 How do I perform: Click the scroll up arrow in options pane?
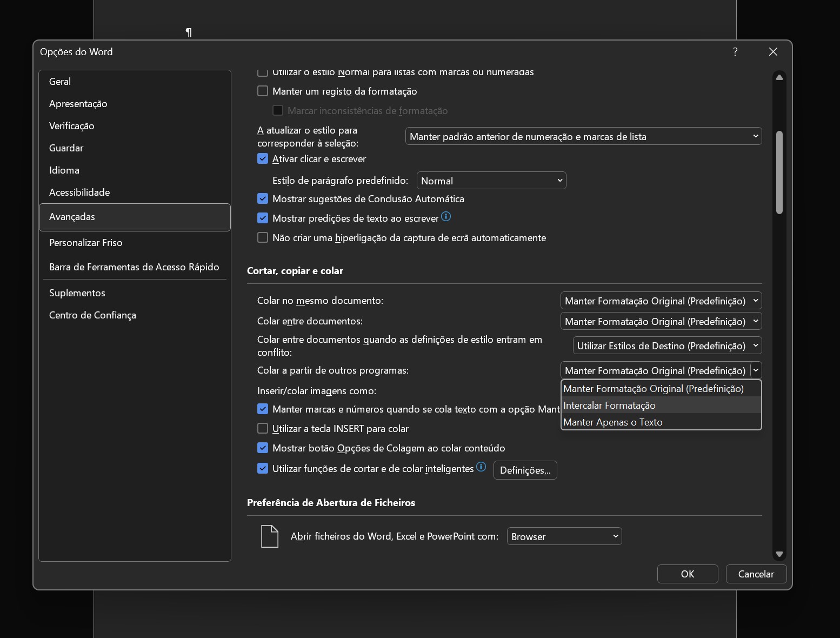pos(779,77)
